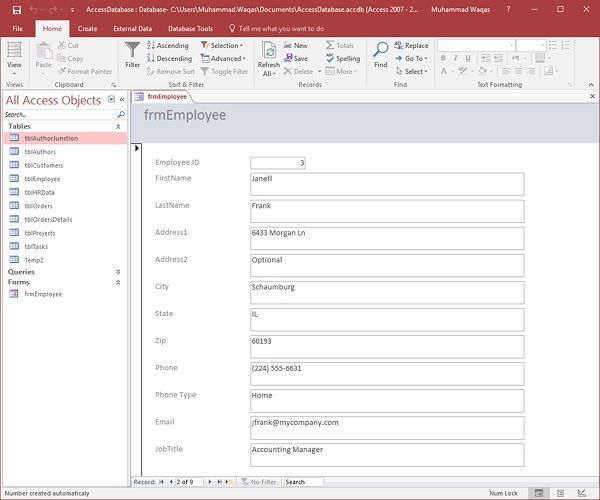600x500 pixels.
Task: Switch to Layout View in status bar
Action: [560, 493]
